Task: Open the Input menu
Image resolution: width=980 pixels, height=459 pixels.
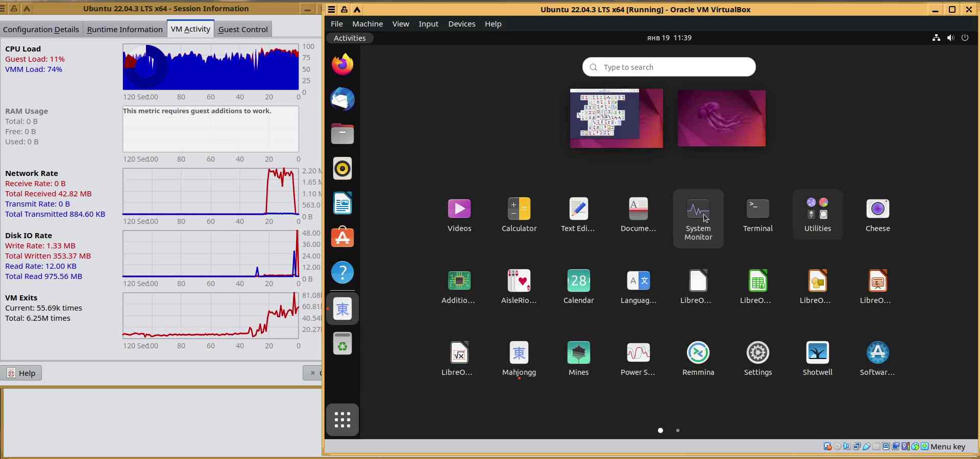Action: (x=428, y=24)
